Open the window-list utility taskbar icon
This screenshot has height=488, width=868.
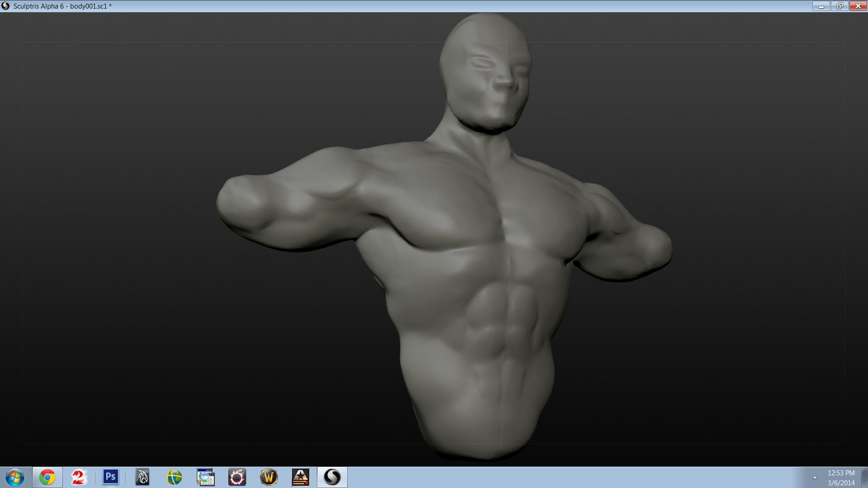pos(205,477)
